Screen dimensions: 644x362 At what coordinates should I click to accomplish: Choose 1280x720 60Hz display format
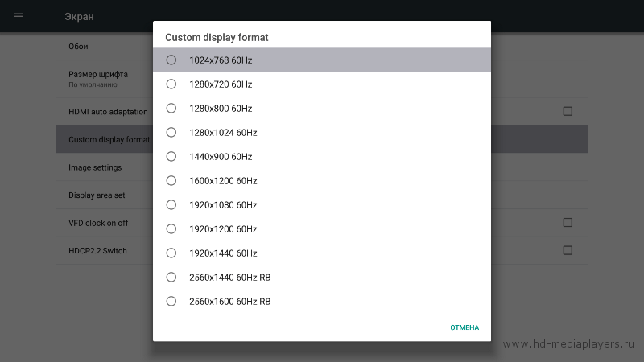[321, 84]
